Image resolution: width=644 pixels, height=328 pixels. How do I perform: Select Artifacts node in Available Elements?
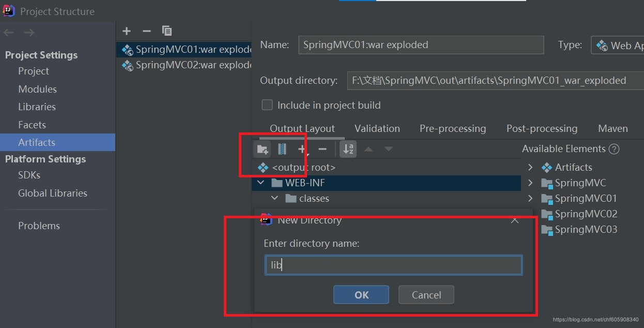pyautogui.click(x=566, y=167)
